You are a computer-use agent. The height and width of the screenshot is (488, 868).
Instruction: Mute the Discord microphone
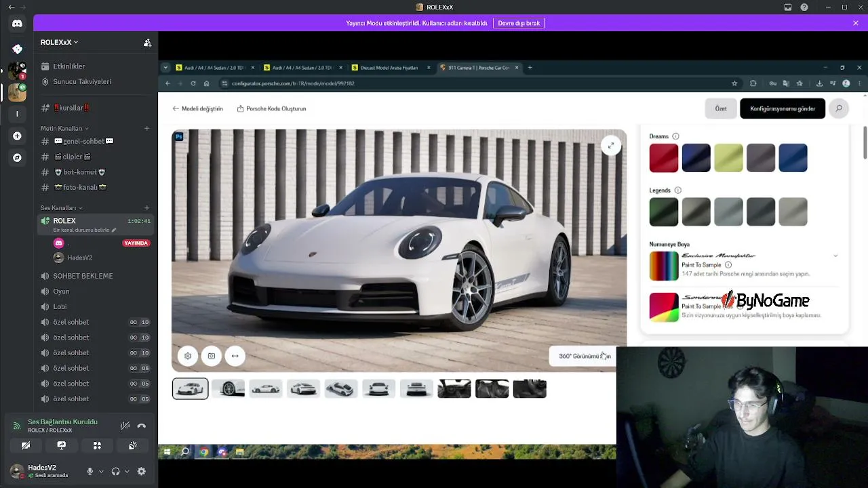90,471
